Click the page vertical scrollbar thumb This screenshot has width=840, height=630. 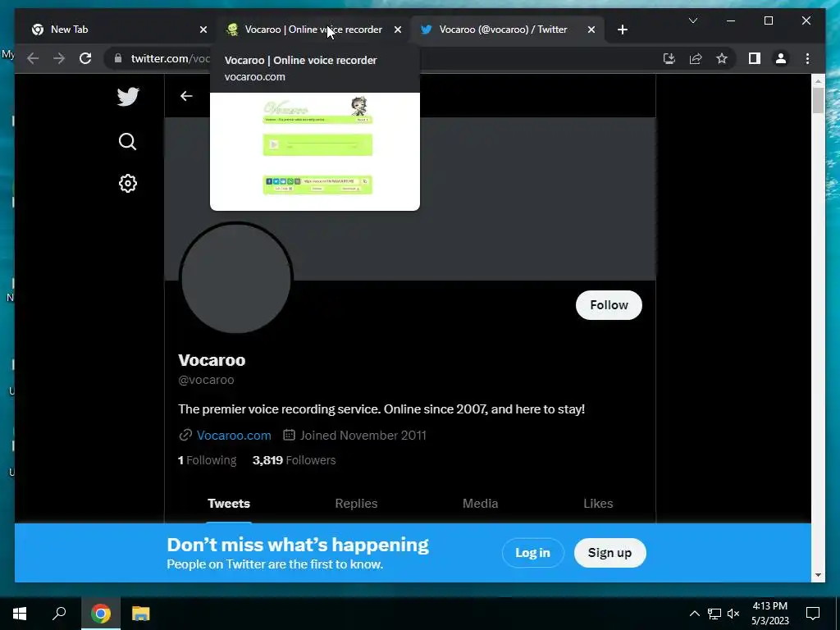coord(818,100)
